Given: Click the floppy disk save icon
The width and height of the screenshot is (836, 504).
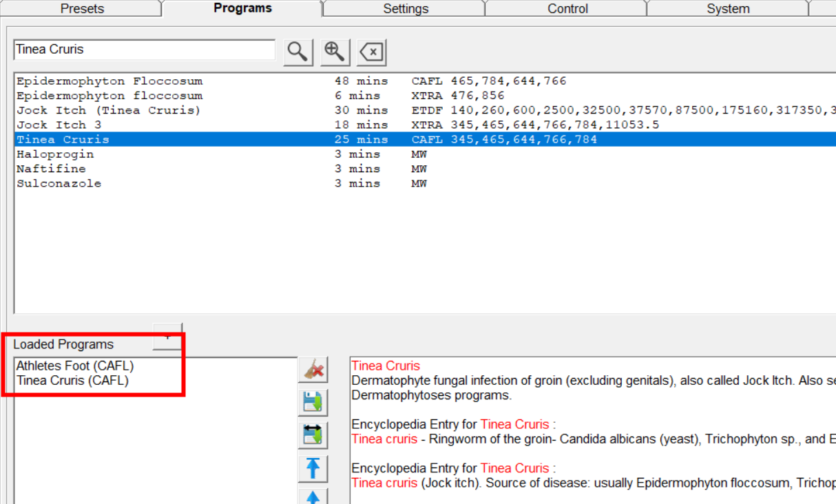Looking at the screenshot, I should (313, 402).
